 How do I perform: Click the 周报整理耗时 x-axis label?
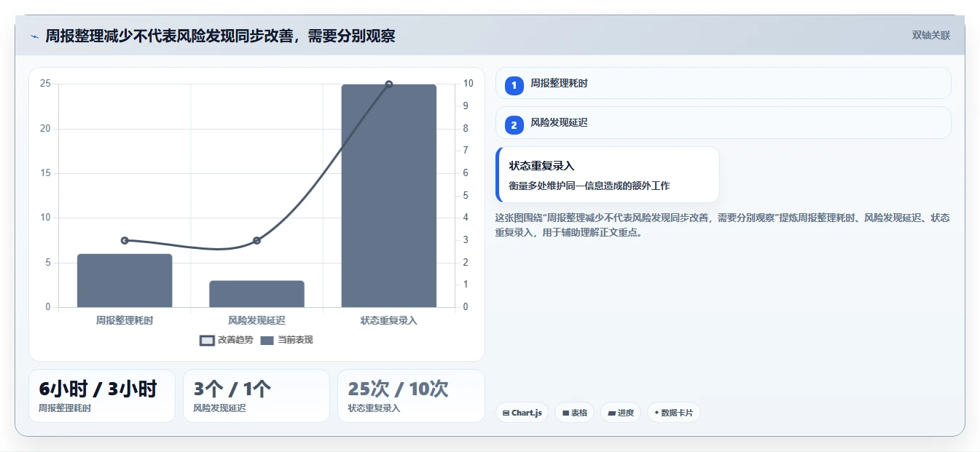[x=125, y=320]
